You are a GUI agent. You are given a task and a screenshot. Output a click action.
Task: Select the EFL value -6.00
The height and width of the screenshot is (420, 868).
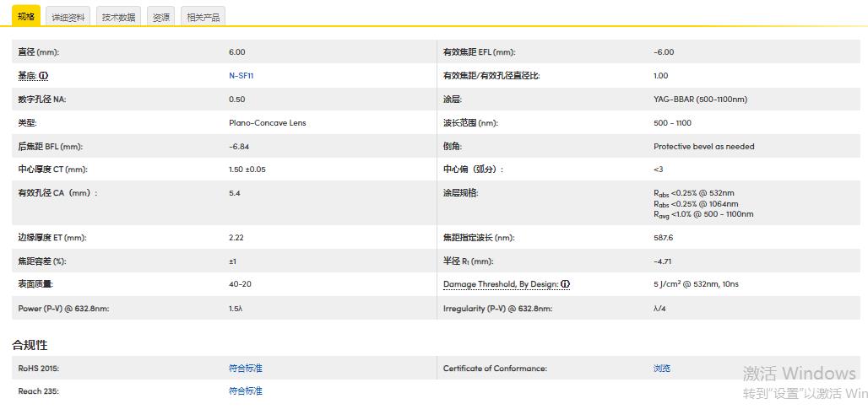point(664,52)
